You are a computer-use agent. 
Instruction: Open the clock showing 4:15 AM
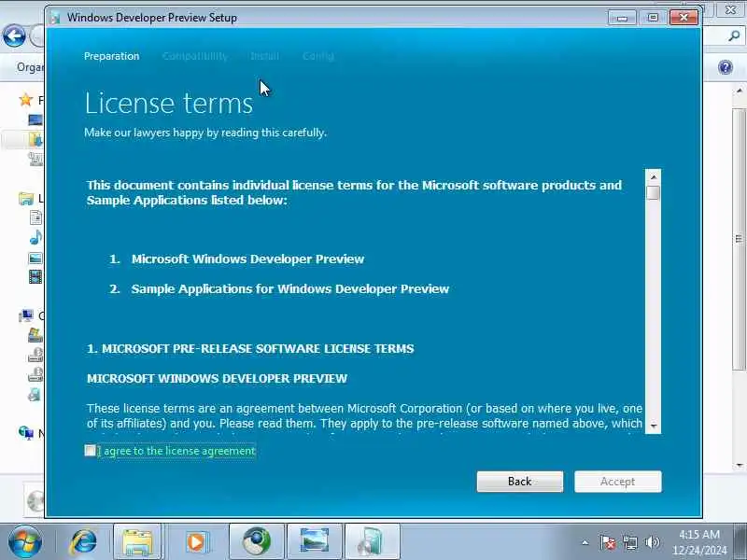click(698, 542)
